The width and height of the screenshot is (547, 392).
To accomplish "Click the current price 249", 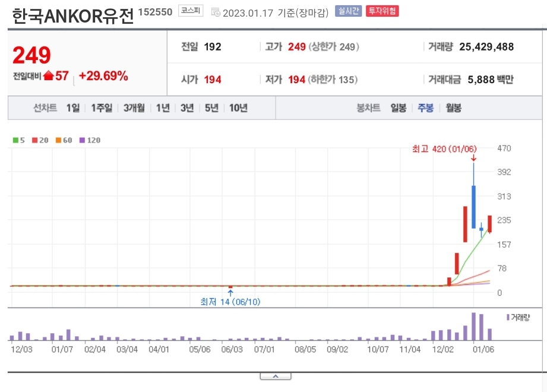I will [31, 55].
